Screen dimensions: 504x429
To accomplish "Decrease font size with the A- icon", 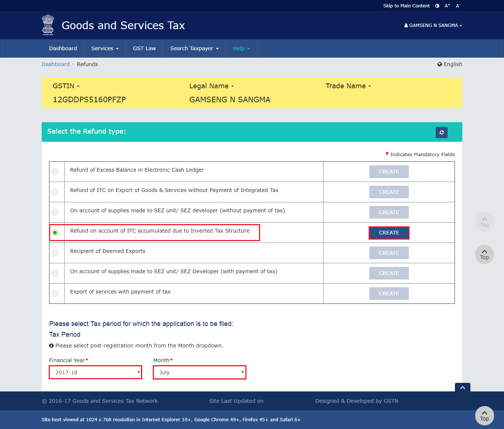I will [x=458, y=6].
